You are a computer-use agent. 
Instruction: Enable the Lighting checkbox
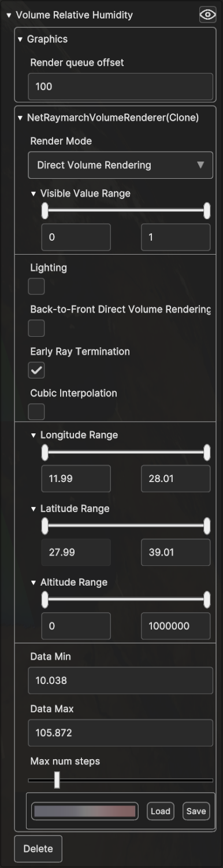coord(36,286)
